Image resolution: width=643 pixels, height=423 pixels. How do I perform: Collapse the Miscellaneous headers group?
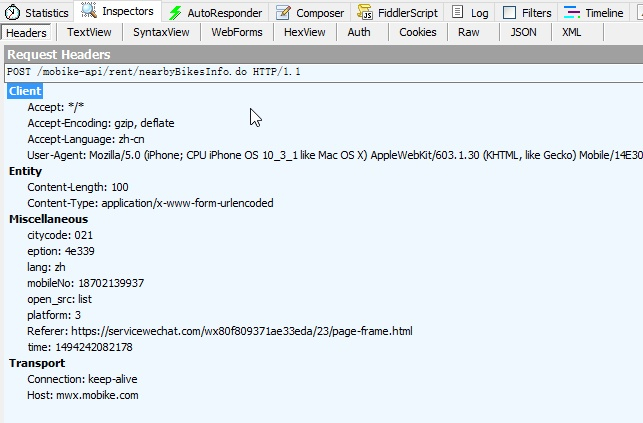(48, 219)
